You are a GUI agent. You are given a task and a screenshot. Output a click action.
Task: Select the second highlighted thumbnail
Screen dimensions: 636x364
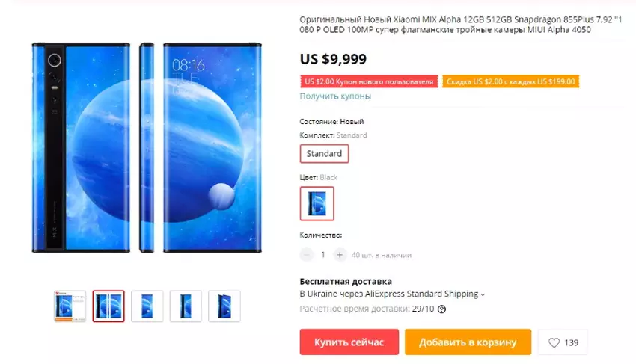(108, 306)
